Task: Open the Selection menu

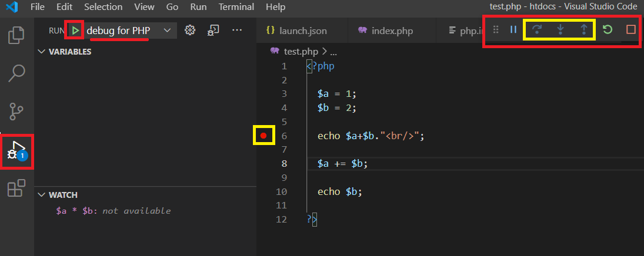Action: point(103,7)
